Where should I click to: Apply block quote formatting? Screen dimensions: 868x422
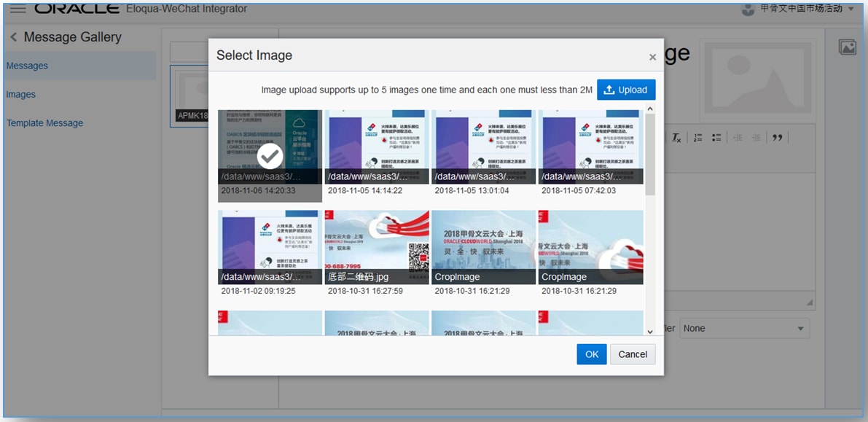pyautogui.click(x=777, y=137)
